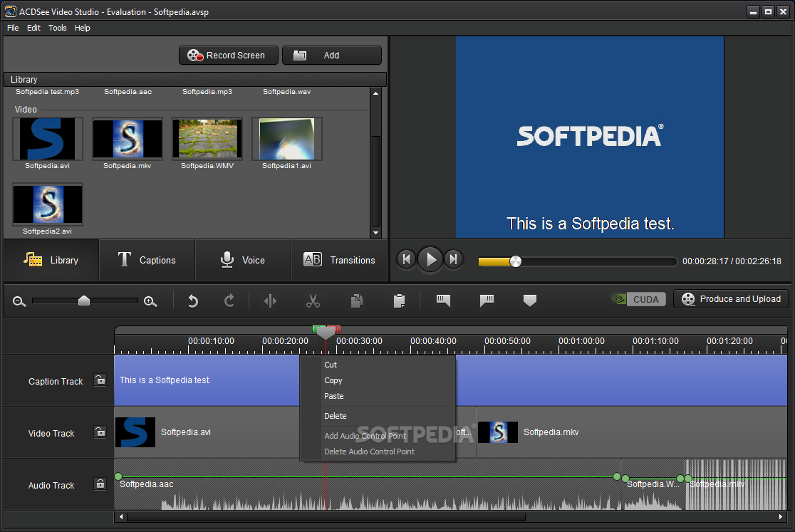
Task: Switch to the Transitions tab
Action: click(x=339, y=260)
